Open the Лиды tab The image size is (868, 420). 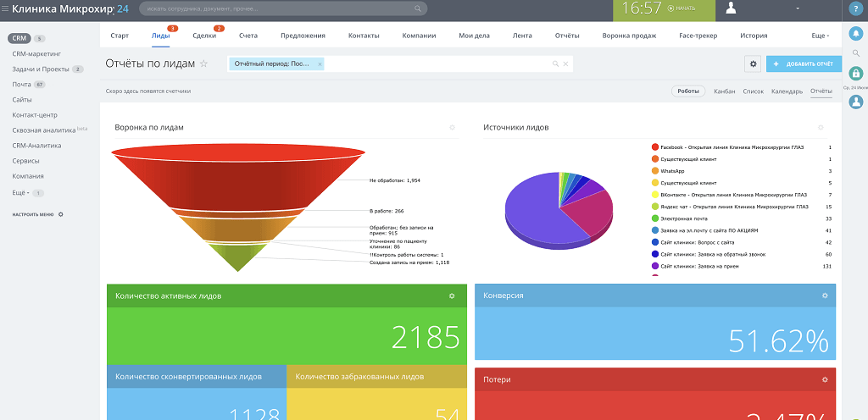pos(161,36)
